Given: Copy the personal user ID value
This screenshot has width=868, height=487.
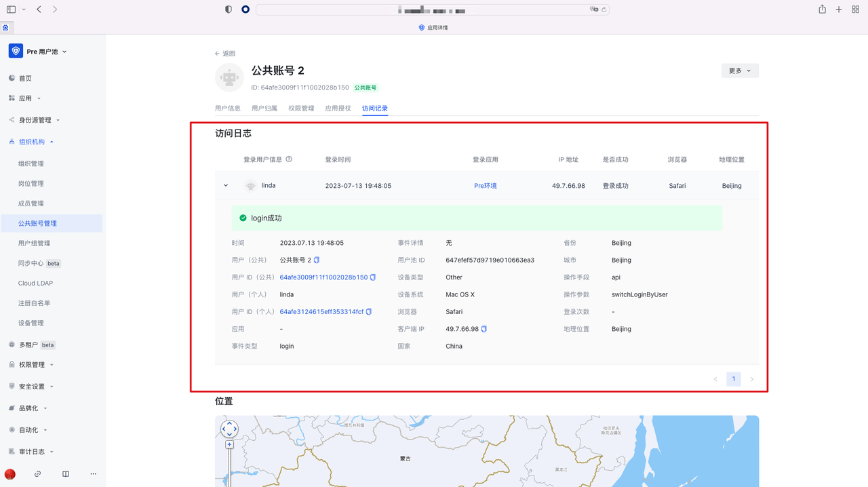Looking at the screenshot, I should 369,312.
